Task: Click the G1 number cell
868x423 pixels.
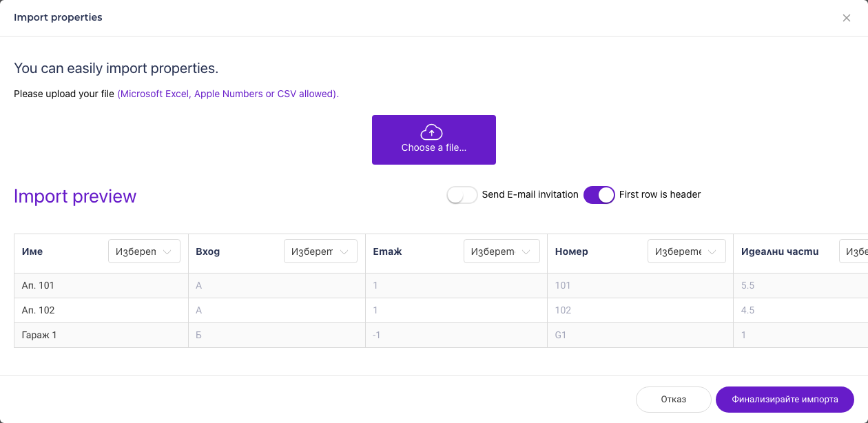Action: click(x=640, y=335)
